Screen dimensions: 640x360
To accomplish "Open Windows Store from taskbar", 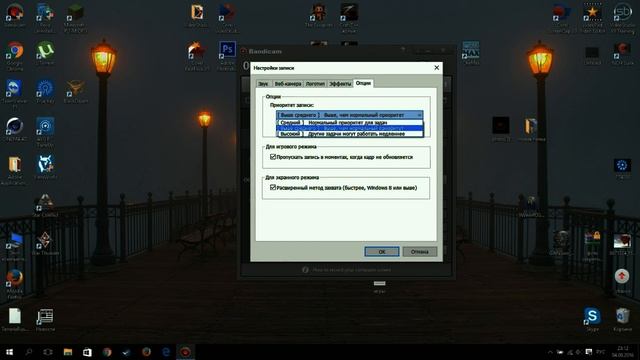I will (87, 352).
